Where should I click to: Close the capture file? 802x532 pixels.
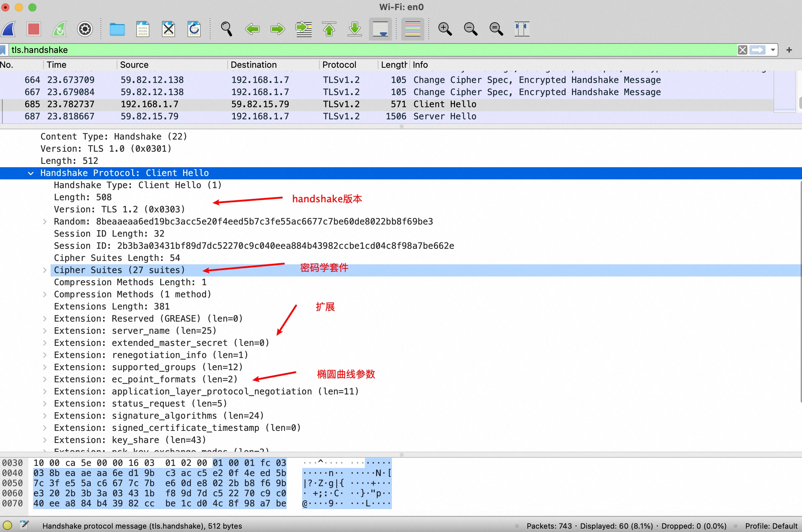168,29
